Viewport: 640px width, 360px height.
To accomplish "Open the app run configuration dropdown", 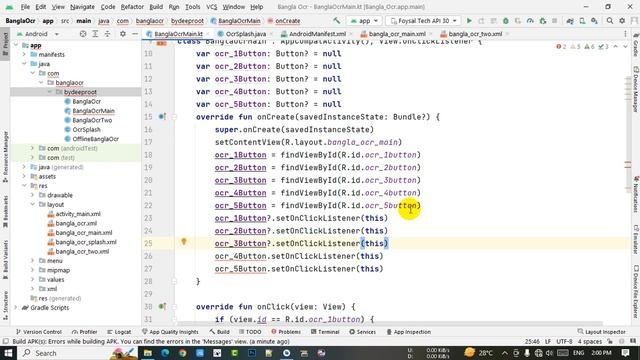I will 364,20.
